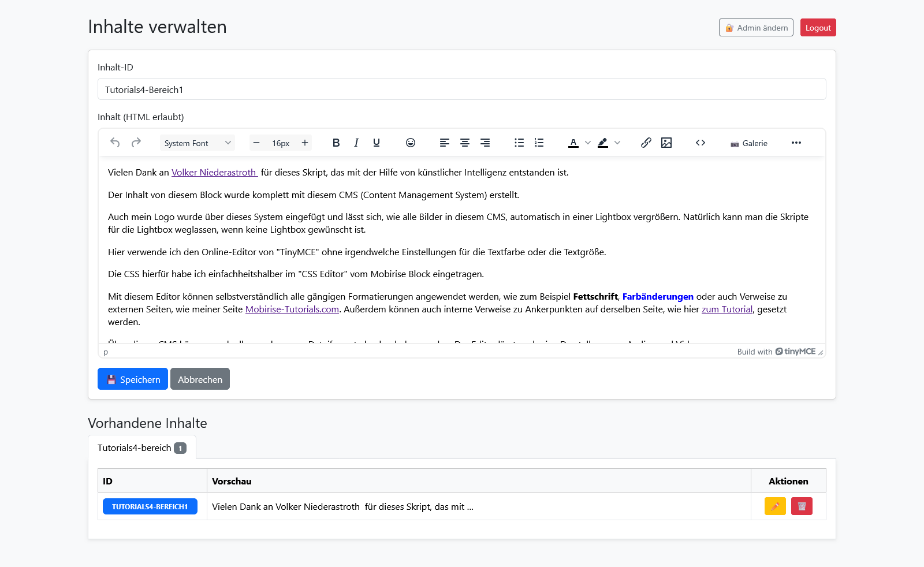924x567 pixels.
Task: Click the Undo arrow in editor toolbar
Action: coord(115,143)
